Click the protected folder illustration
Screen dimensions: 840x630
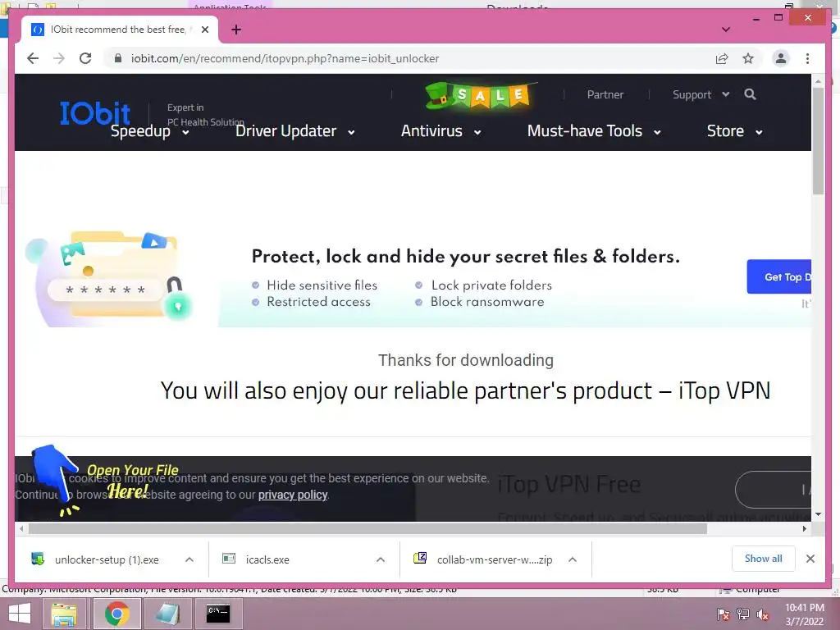point(110,277)
